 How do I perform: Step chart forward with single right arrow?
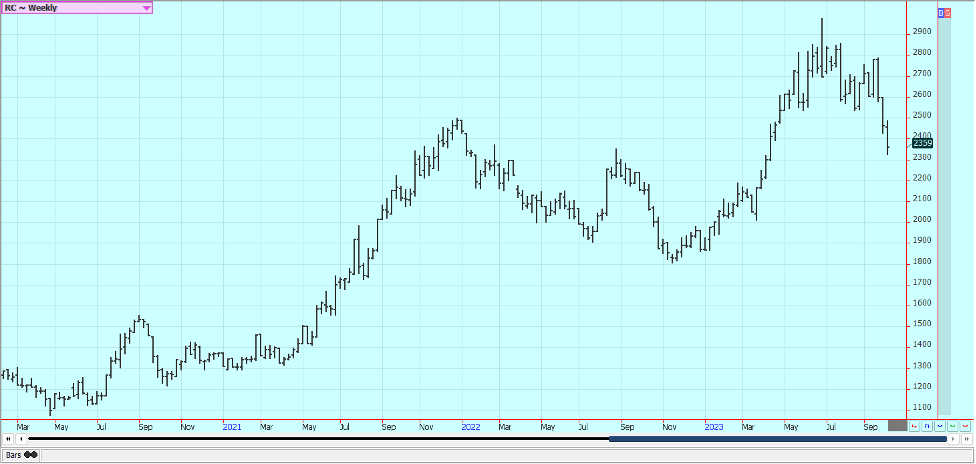point(954,439)
